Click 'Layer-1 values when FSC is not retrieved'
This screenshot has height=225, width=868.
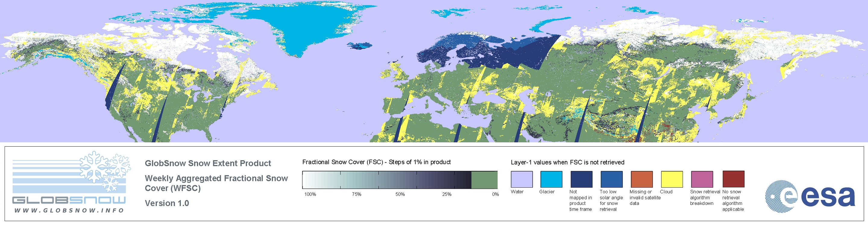click(568, 162)
